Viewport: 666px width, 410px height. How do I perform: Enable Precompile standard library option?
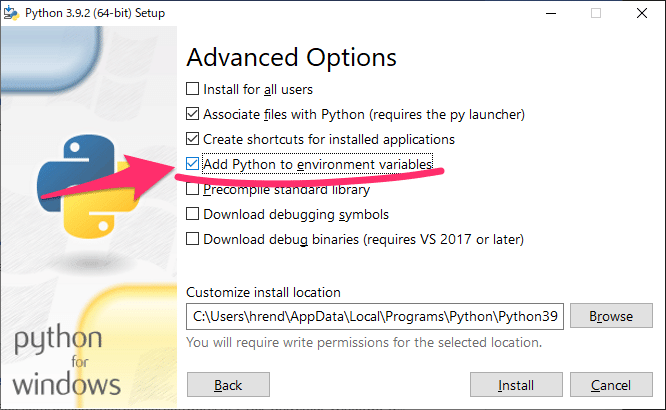pyautogui.click(x=193, y=189)
